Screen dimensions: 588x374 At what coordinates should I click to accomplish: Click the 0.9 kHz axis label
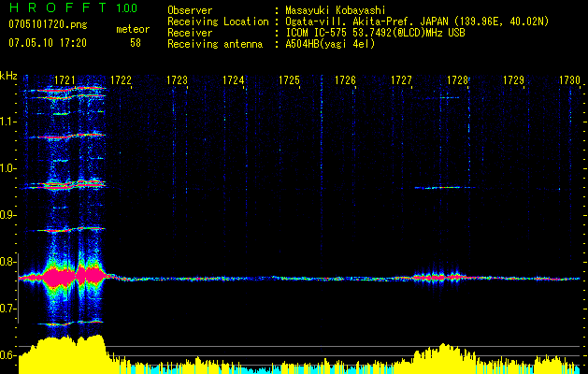(x=7, y=215)
